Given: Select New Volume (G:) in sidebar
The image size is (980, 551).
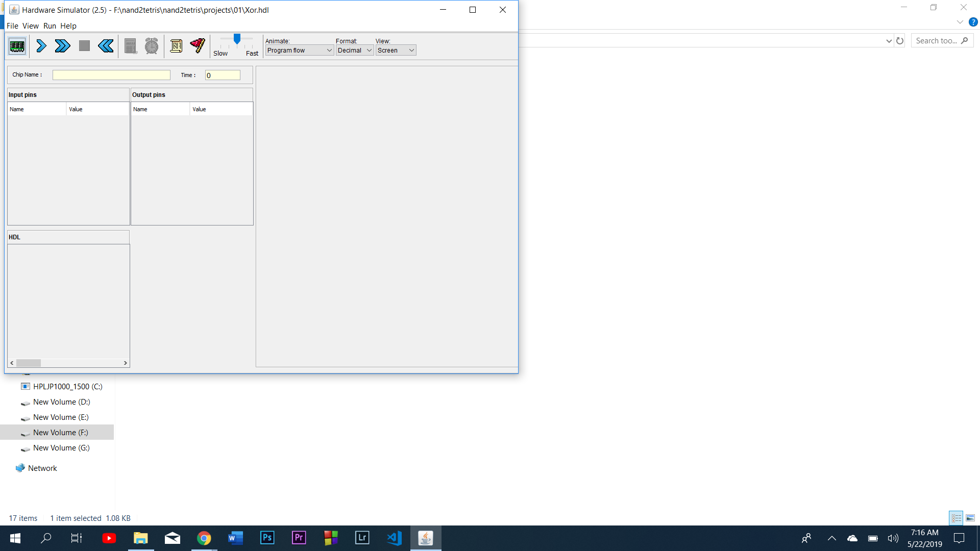Looking at the screenshot, I should coord(61,448).
